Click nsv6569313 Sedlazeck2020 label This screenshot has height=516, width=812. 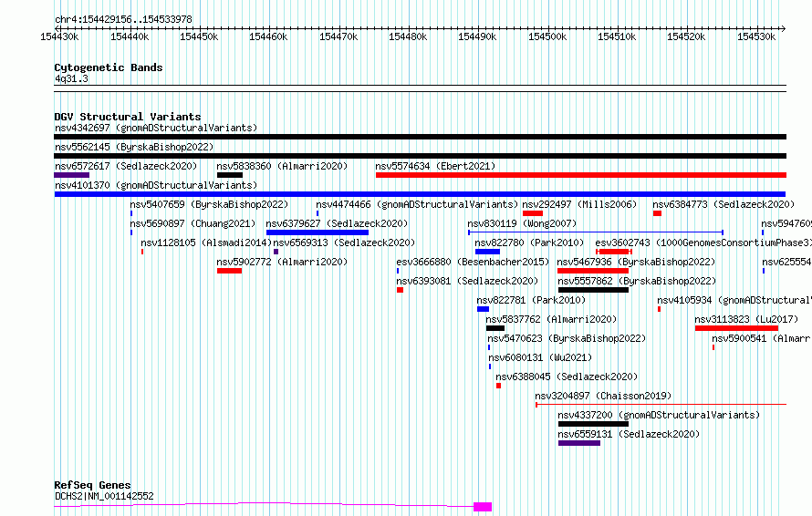pos(344,243)
